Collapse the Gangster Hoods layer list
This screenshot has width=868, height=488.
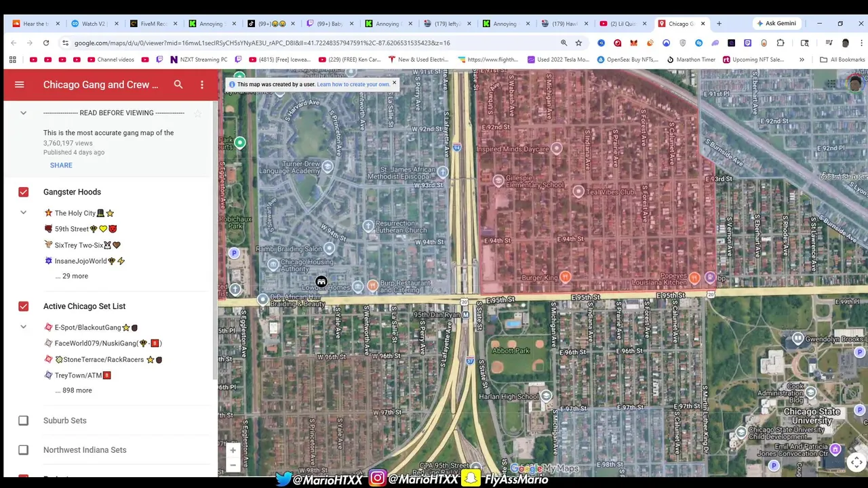[23, 213]
